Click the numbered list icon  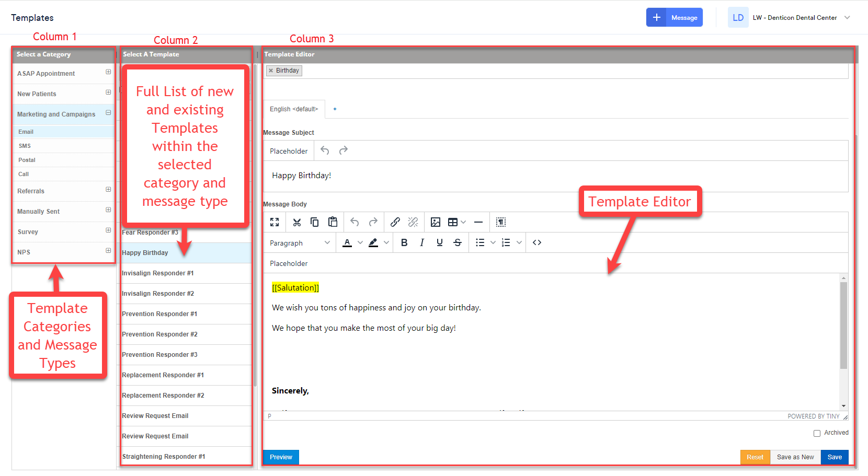pyautogui.click(x=506, y=242)
